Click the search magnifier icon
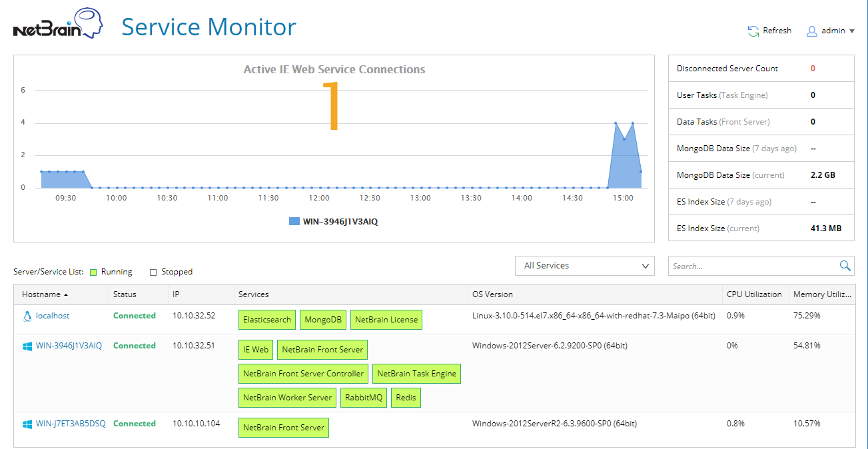The width and height of the screenshot is (868, 449). point(845,266)
